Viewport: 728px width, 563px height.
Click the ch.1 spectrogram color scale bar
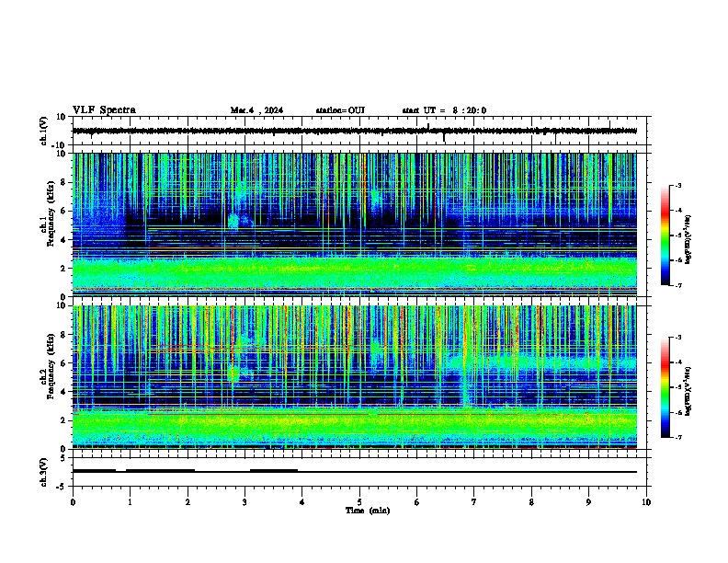point(665,236)
